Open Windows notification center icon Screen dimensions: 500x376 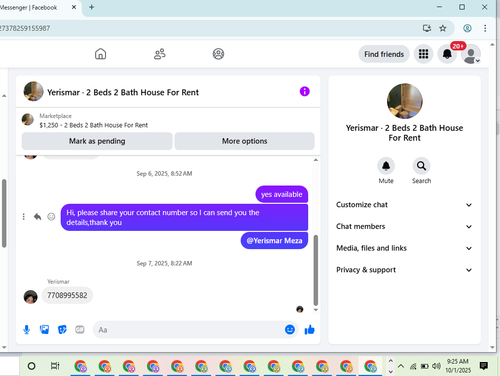click(484, 366)
